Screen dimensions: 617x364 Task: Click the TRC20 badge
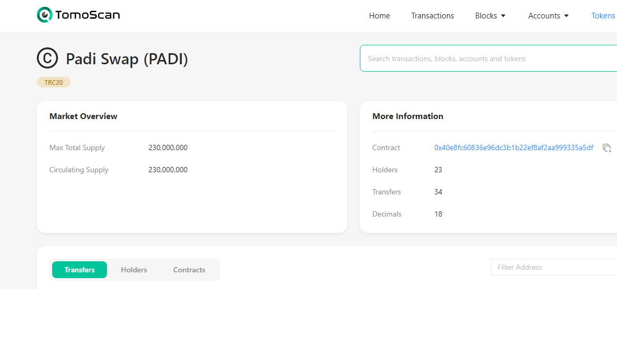click(54, 82)
